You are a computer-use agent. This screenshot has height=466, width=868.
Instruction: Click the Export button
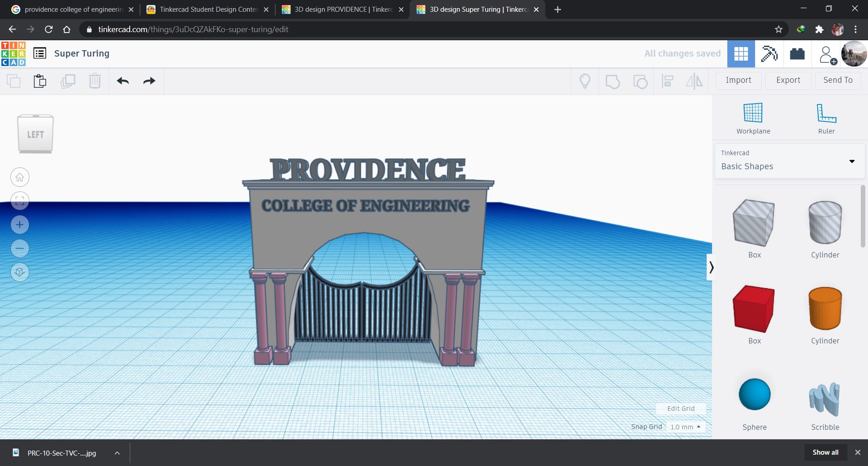pos(788,81)
